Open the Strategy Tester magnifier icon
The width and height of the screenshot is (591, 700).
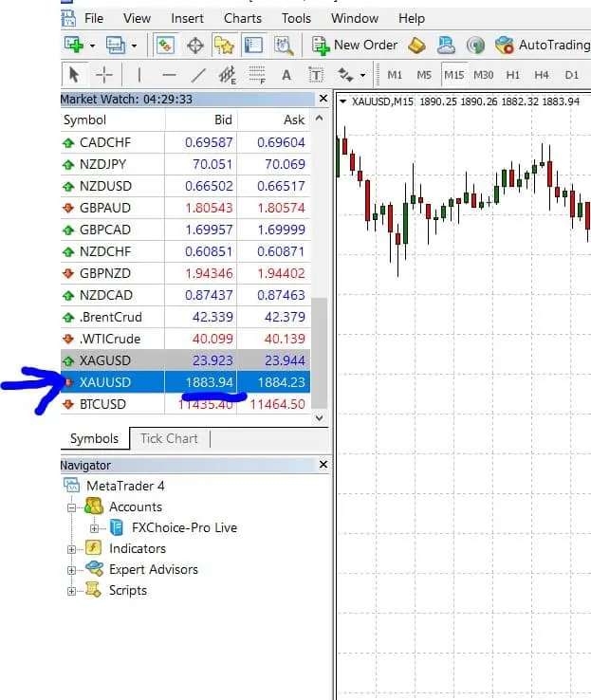tap(284, 46)
